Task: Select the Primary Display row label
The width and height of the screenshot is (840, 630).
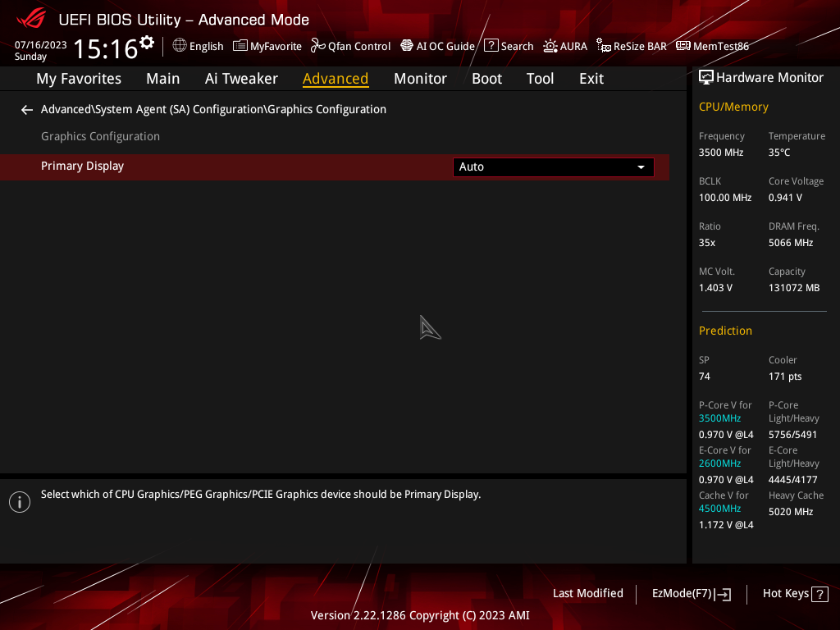Action: (82, 166)
